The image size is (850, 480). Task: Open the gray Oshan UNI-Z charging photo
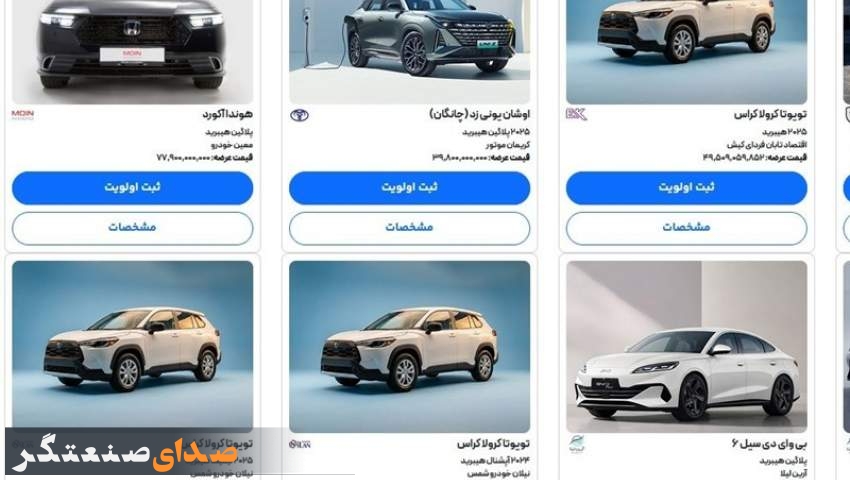[x=409, y=52]
